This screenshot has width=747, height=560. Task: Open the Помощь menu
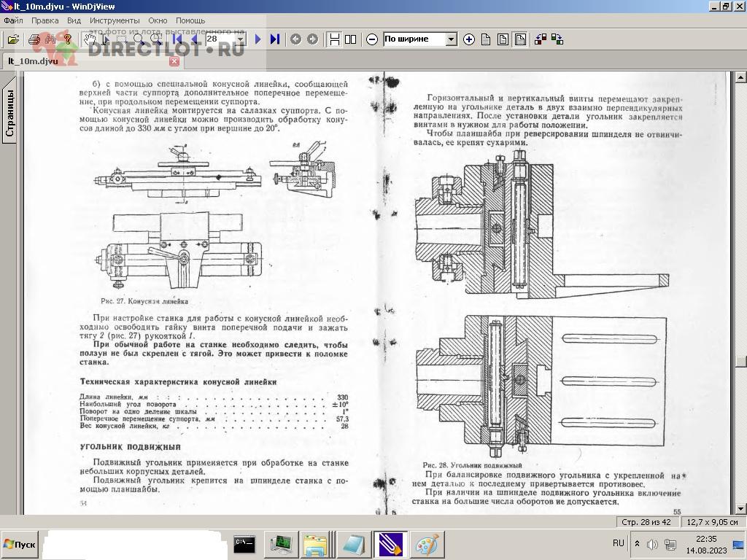pos(190,20)
